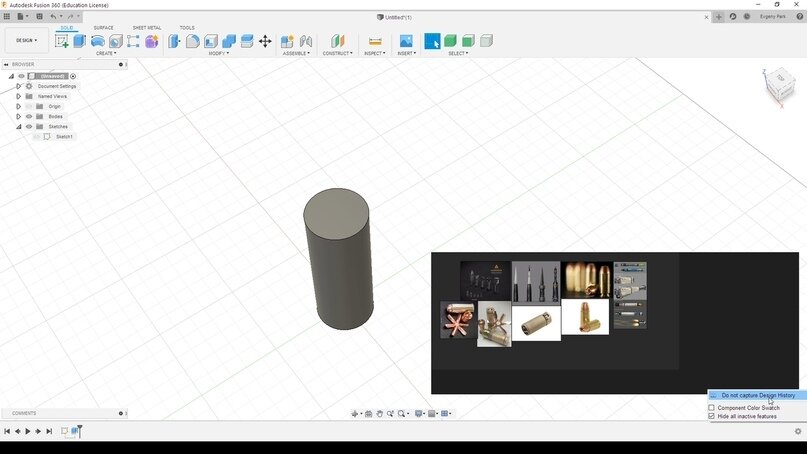Switch to the SURFACE tab

103,28
